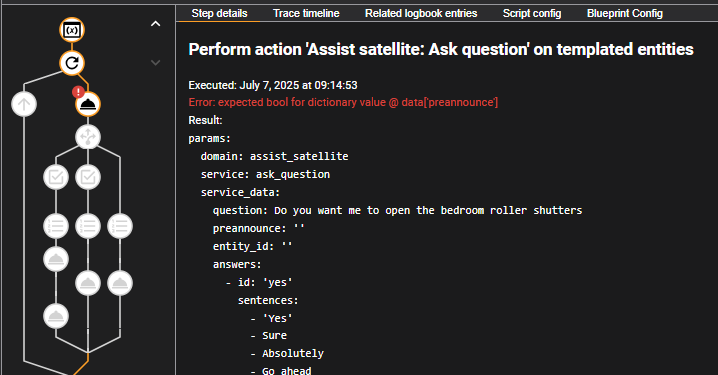Select the leftmost condition checkmark node
718x375 pixels.
pos(56,177)
